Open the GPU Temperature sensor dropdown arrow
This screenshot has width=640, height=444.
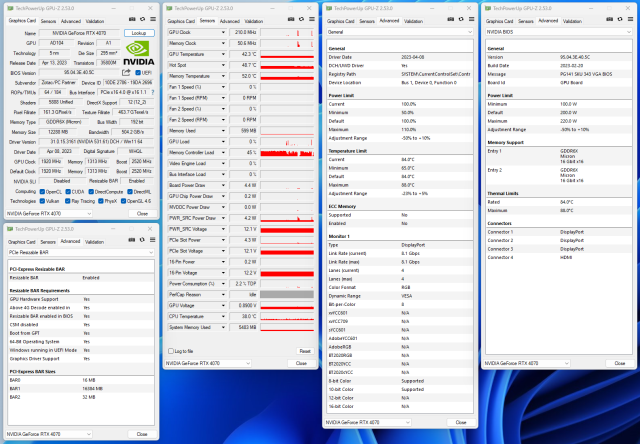click(225, 54)
